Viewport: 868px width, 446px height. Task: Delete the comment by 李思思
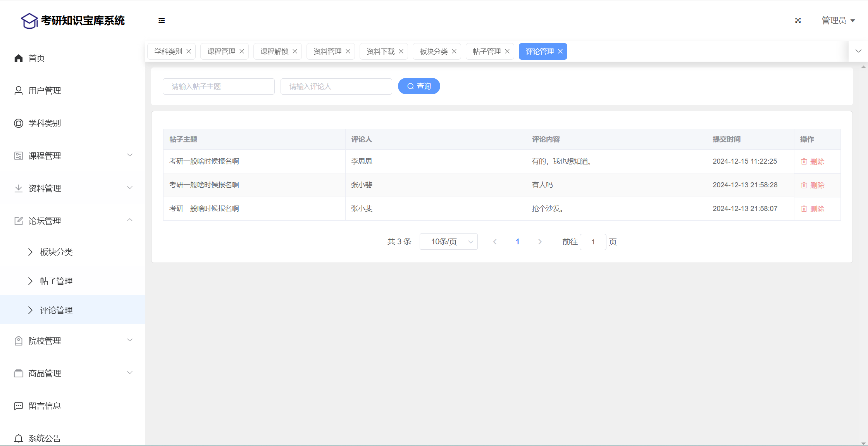click(813, 162)
